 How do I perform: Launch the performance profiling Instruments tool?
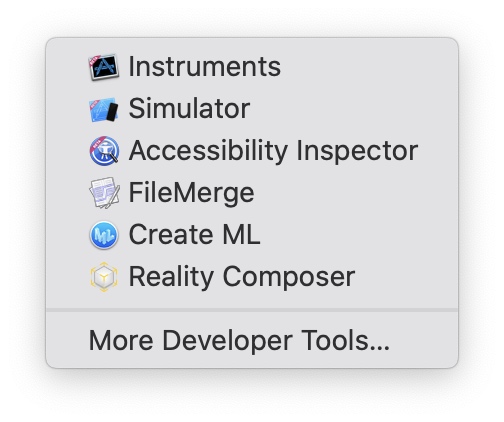pos(252,67)
